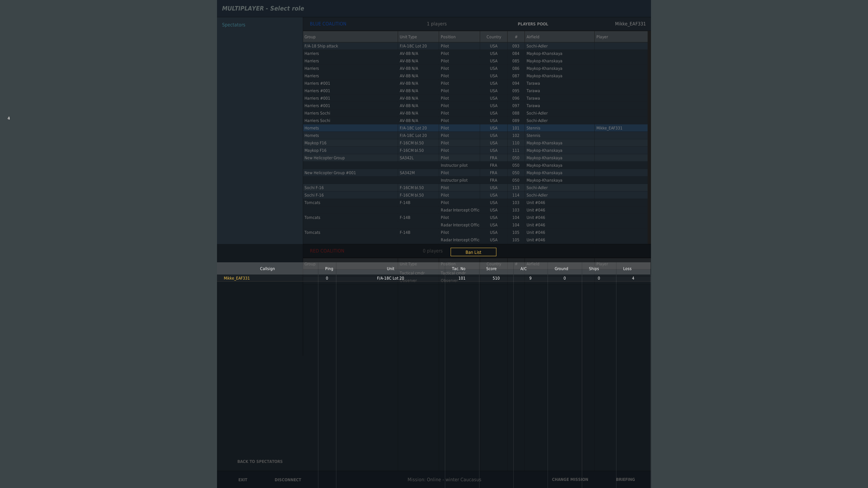The image size is (868, 488).
Task: Select Radar Intercept Officer seat 103
Action: pyautogui.click(x=475, y=210)
